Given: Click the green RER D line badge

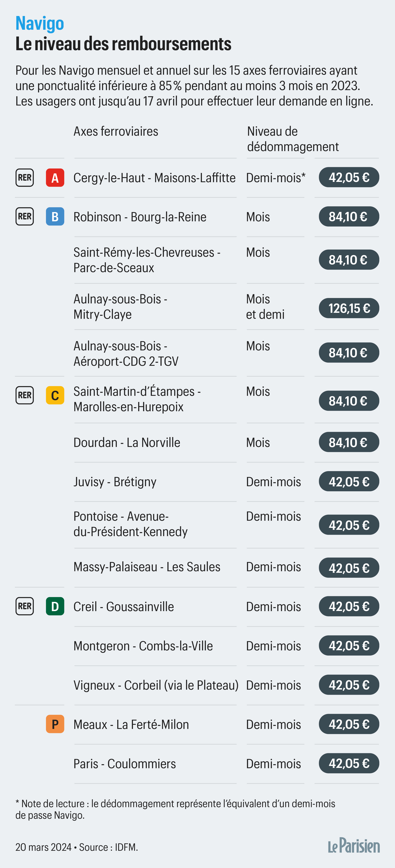Looking at the screenshot, I should (55, 606).
